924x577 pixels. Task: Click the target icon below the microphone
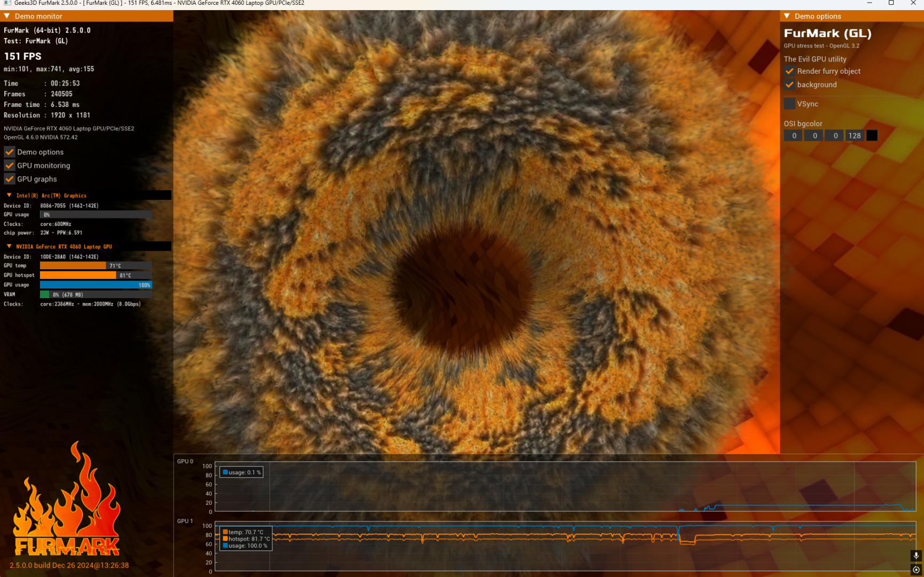tap(916, 570)
